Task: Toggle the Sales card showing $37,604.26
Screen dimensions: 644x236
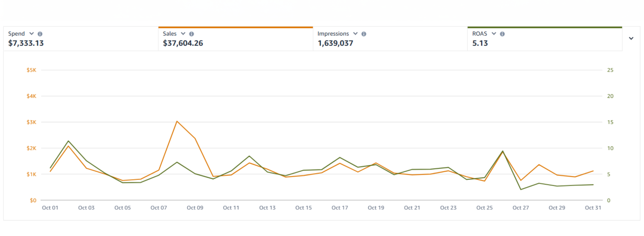Action: tap(235, 43)
